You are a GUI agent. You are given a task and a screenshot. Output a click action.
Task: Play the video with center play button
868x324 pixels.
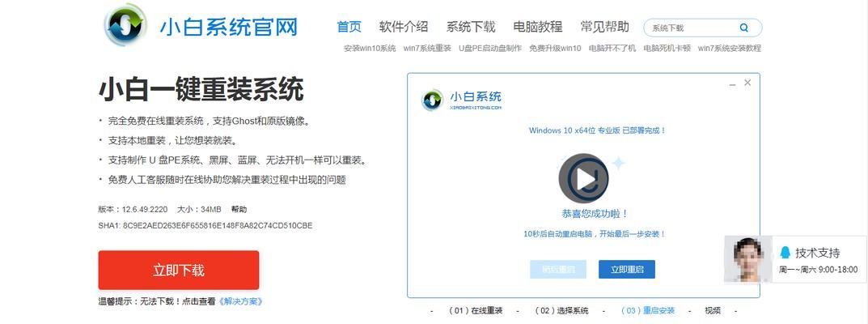pyautogui.click(x=583, y=178)
